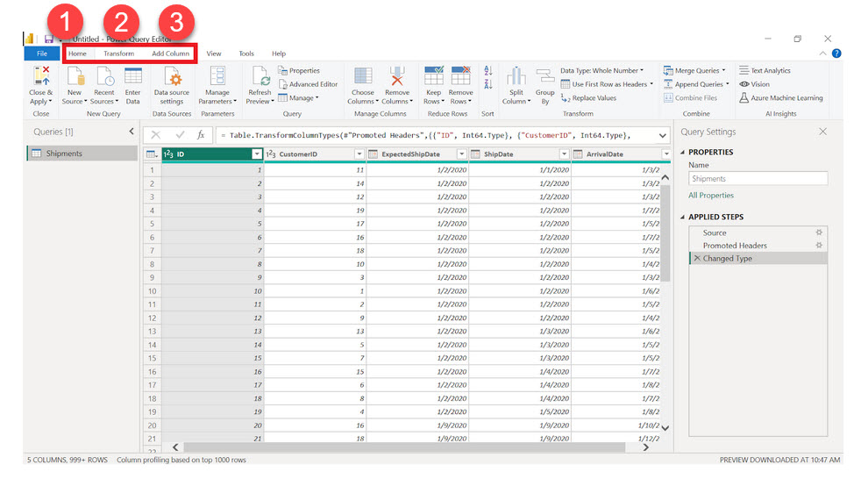Click Replace Values in Transform group
This screenshot has width=868, height=486.
tap(588, 98)
